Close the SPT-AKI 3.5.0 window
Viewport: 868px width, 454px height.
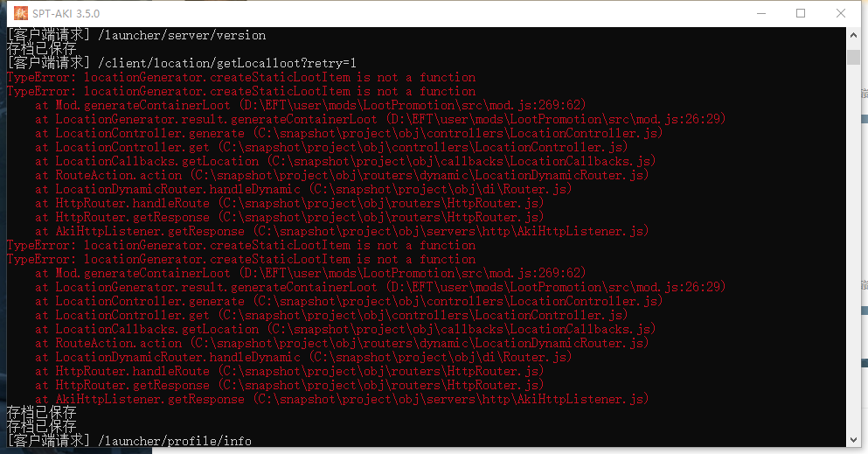[840, 13]
